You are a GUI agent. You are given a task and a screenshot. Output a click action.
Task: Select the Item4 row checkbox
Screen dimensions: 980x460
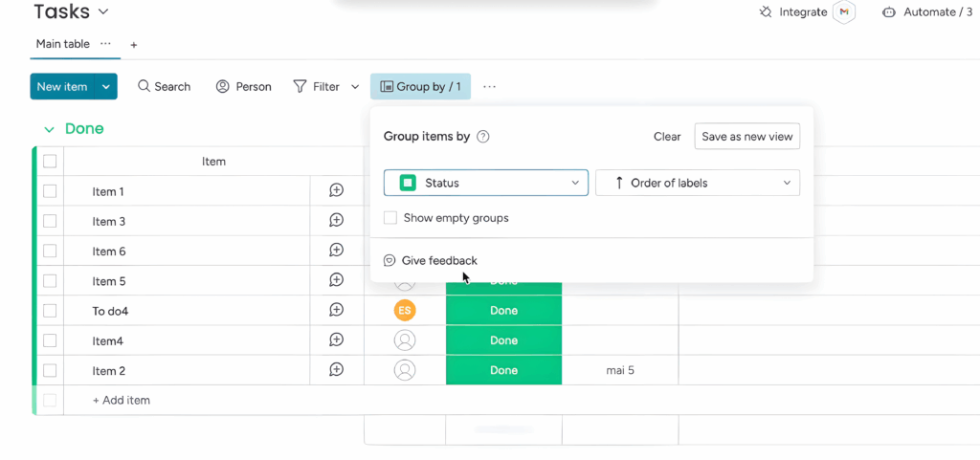click(50, 340)
